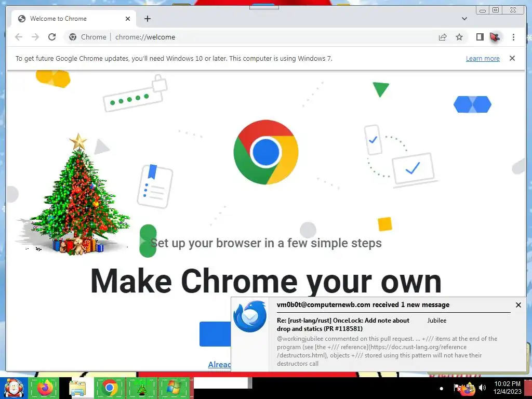Click the 'Make Chrome your own' heading
This screenshot has width=532, height=399.
point(266,281)
